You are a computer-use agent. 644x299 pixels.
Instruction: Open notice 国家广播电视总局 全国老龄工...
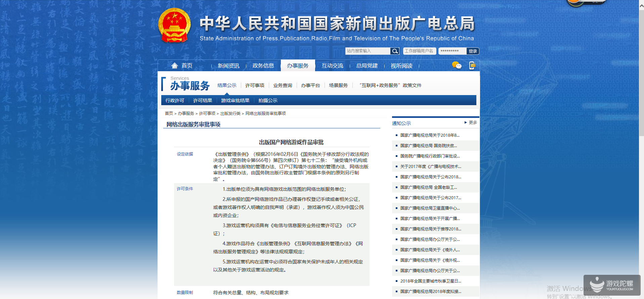coord(429,187)
